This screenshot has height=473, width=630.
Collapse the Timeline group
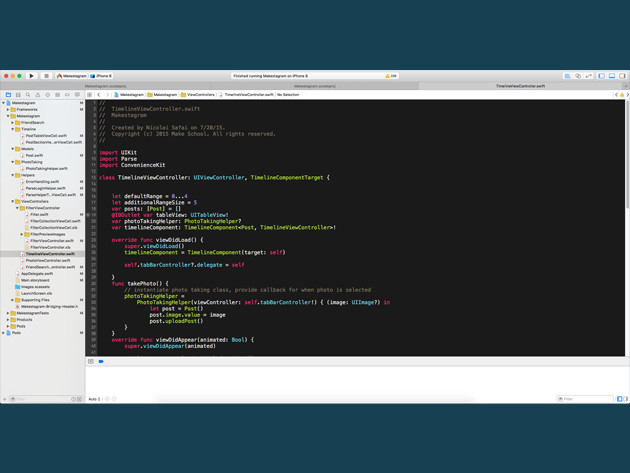pyautogui.click(x=13, y=129)
